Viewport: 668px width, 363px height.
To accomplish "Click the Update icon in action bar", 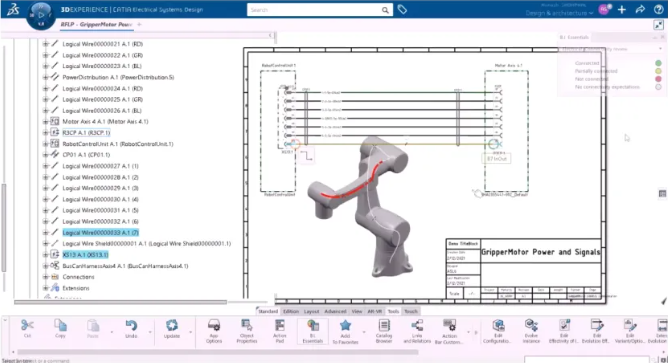I will pyautogui.click(x=172, y=326).
